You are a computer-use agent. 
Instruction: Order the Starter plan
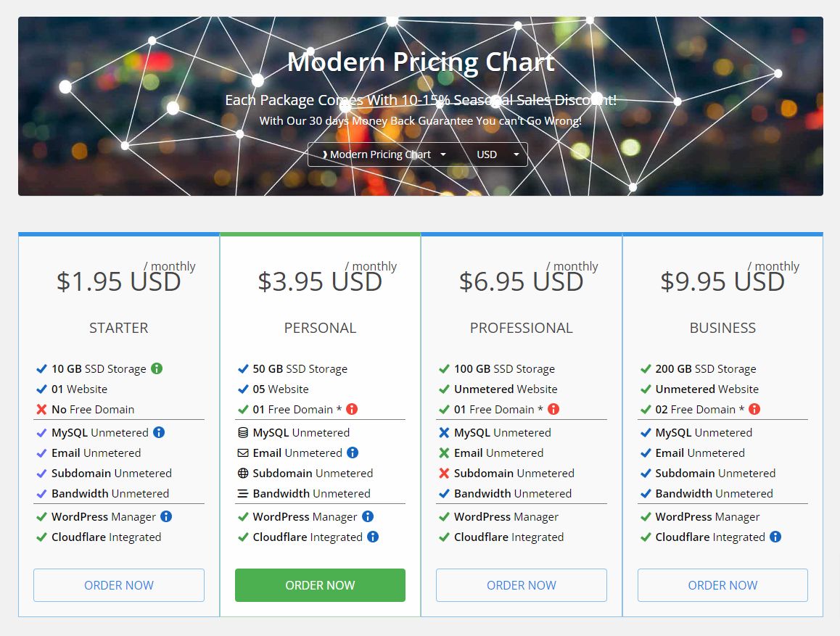pos(119,585)
